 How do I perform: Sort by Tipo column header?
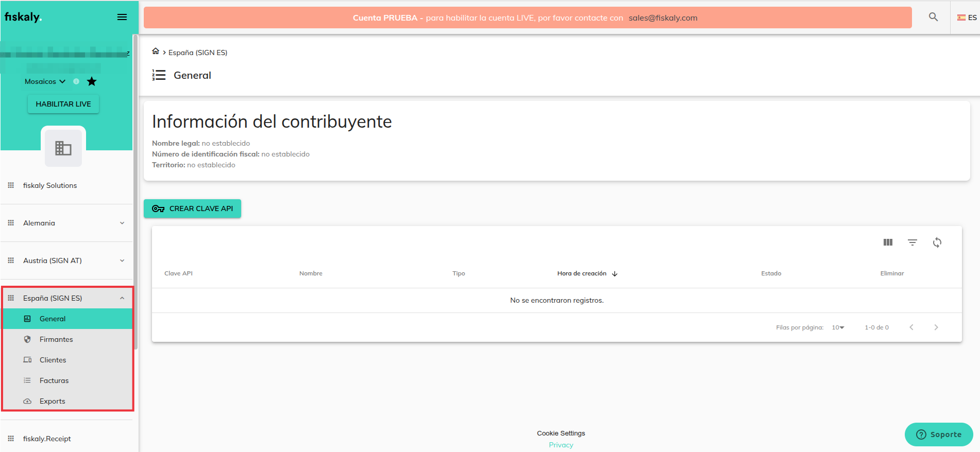459,273
